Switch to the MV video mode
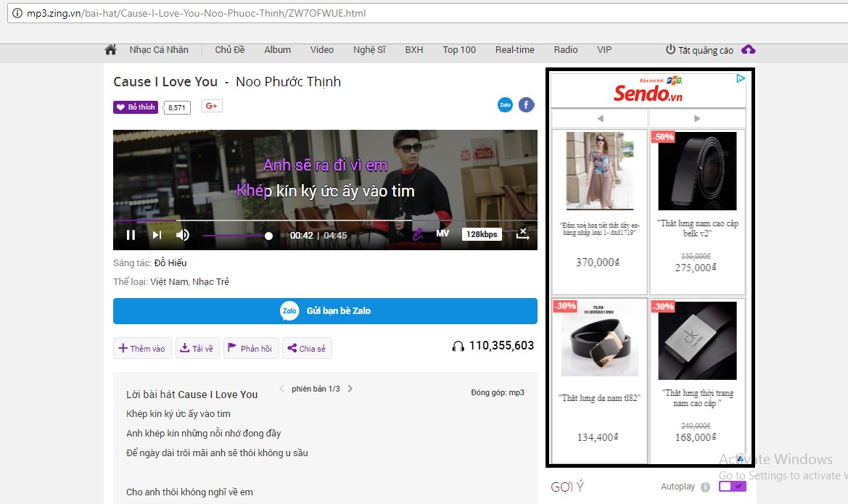This screenshot has width=848, height=504. tap(442, 234)
